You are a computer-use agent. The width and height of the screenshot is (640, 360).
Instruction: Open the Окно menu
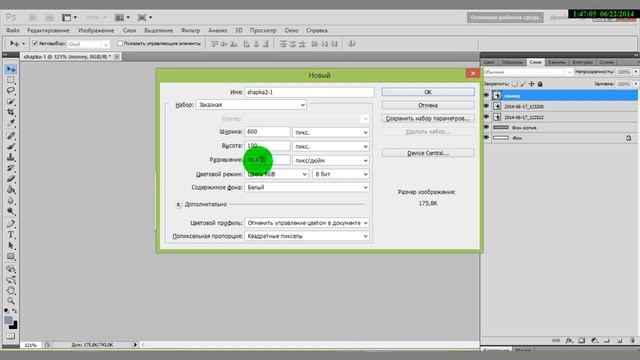click(x=291, y=30)
